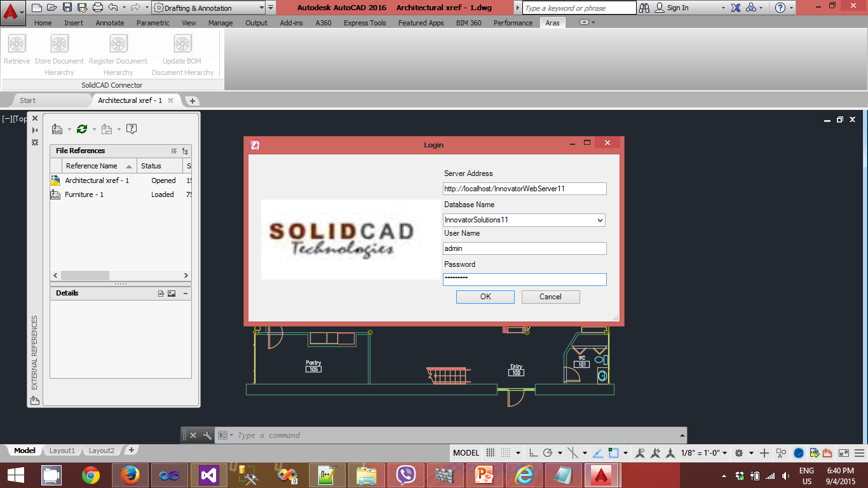Click Cancel in the Login dialog
868x488 pixels.
[550, 297]
